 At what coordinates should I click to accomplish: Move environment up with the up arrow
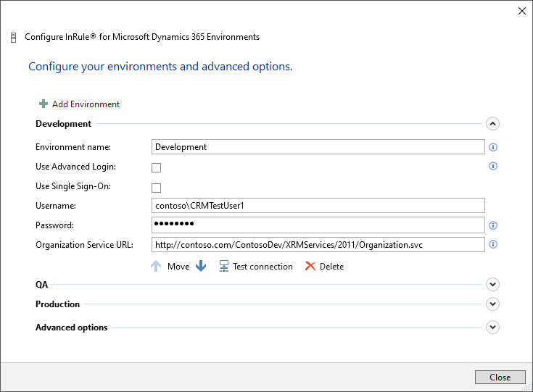tap(156, 267)
